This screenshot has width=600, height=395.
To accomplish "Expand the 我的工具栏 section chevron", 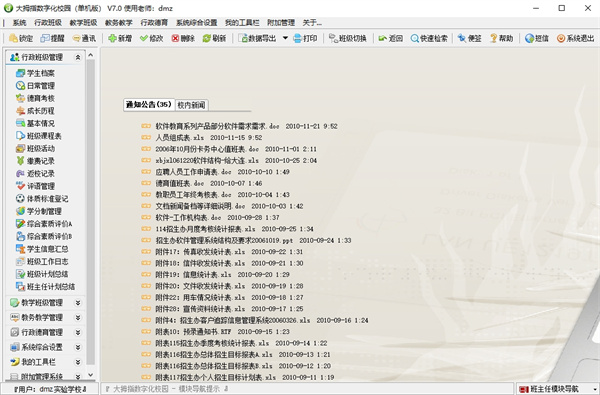I will tap(78, 362).
